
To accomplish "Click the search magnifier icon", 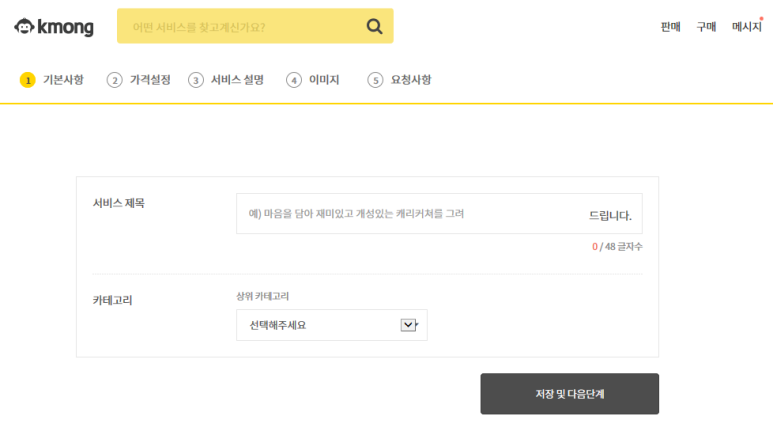I will click(x=374, y=26).
